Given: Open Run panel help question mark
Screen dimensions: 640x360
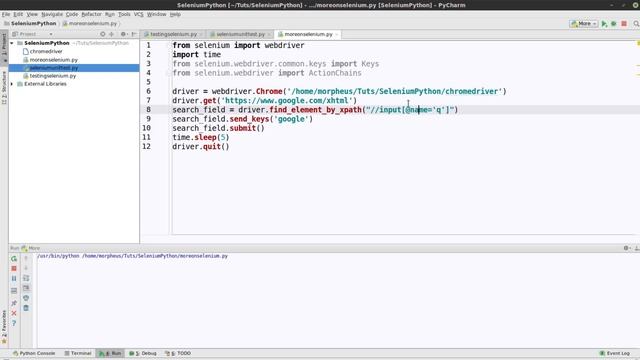Looking at the screenshot, I should pyautogui.click(x=14, y=323).
